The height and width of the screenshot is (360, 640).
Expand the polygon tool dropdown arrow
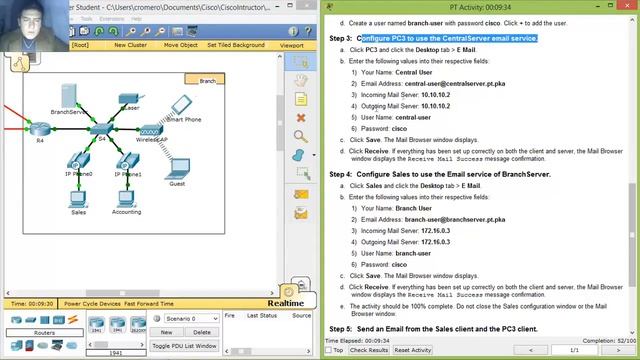click(x=314, y=155)
